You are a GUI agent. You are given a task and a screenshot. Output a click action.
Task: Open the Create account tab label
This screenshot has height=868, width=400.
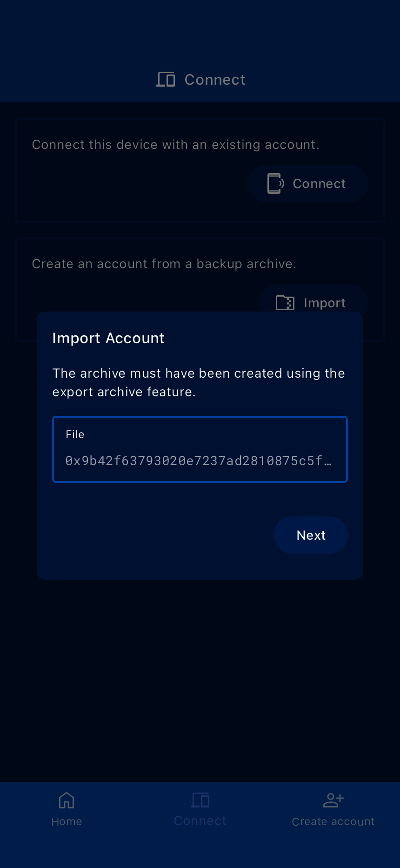point(333,822)
